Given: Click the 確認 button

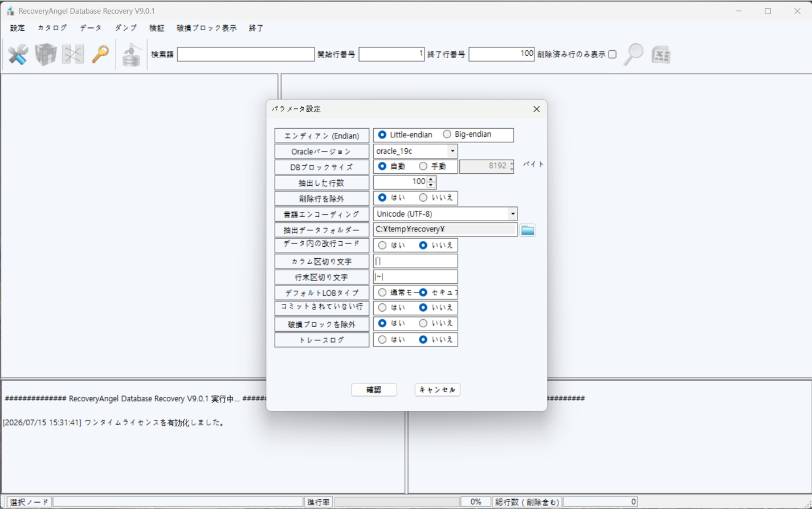Looking at the screenshot, I should click(374, 390).
